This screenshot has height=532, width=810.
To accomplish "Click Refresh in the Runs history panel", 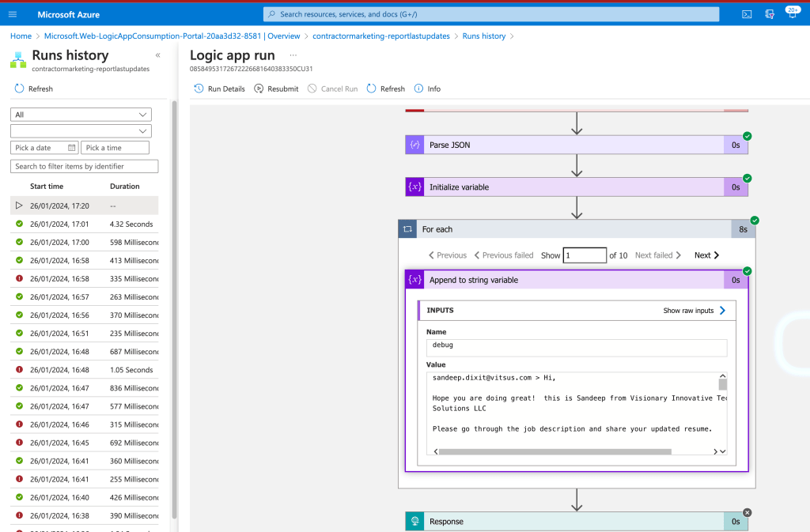I will point(33,89).
